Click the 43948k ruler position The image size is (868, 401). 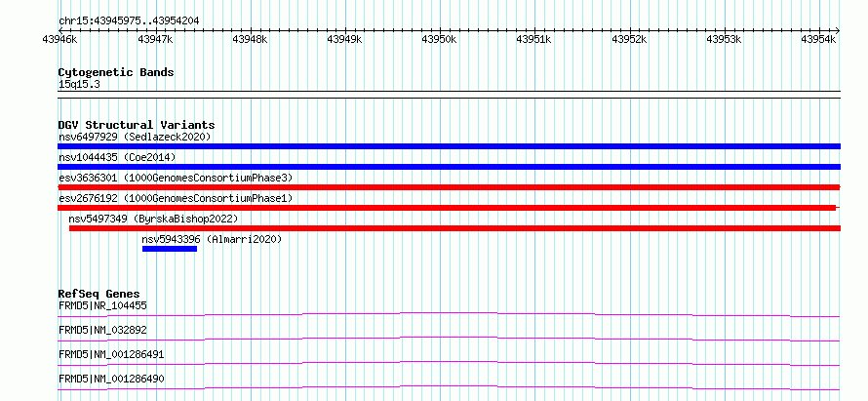coord(251,39)
